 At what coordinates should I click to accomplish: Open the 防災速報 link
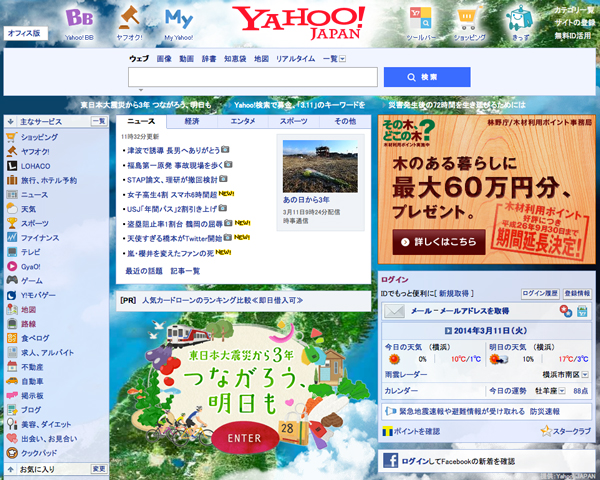point(545,411)
